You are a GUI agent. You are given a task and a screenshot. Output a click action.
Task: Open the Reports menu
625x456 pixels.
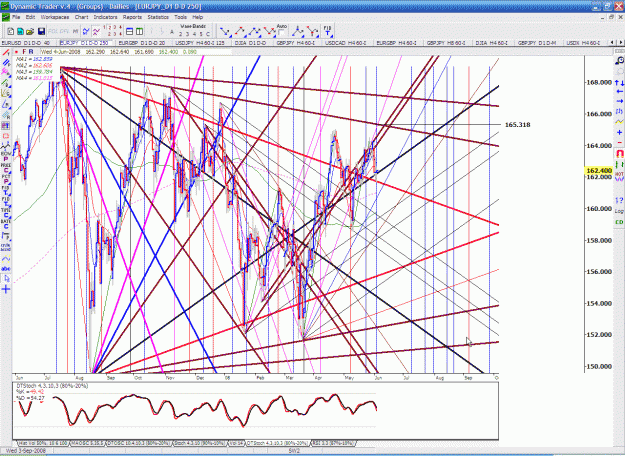pyautogui.click(x=132, y=17)
